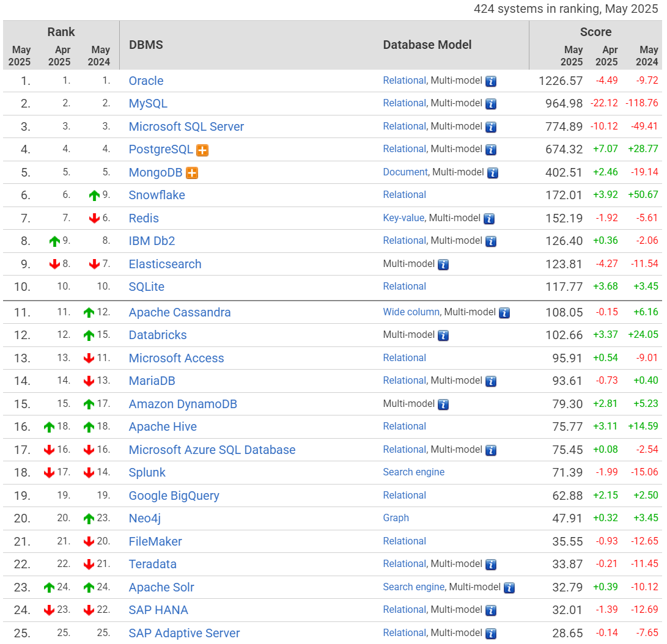The width and height of the screenshot is (667, 644).
Task: Click the Redis multi-model info icon
Action: [489, 219]
